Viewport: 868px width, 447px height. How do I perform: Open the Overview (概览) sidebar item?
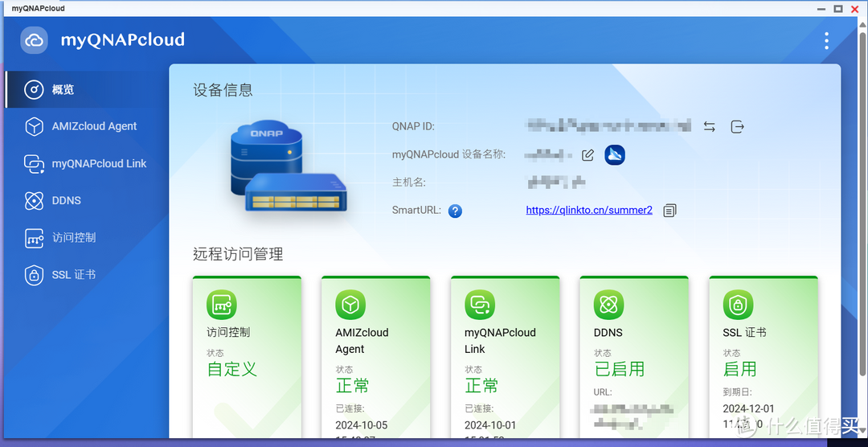click(x=87, y=89)
